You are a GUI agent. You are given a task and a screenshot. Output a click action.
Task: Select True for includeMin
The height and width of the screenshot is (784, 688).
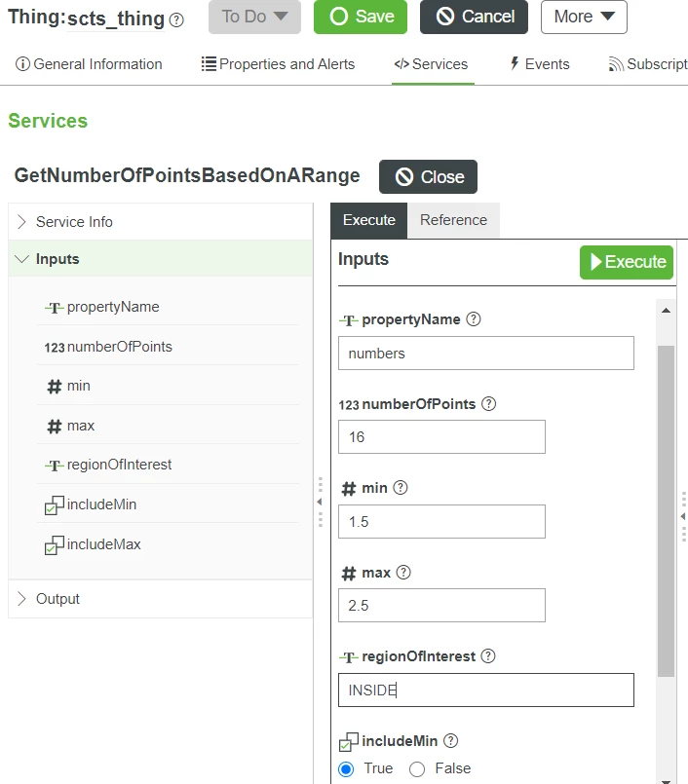click(x=346, y=768)
